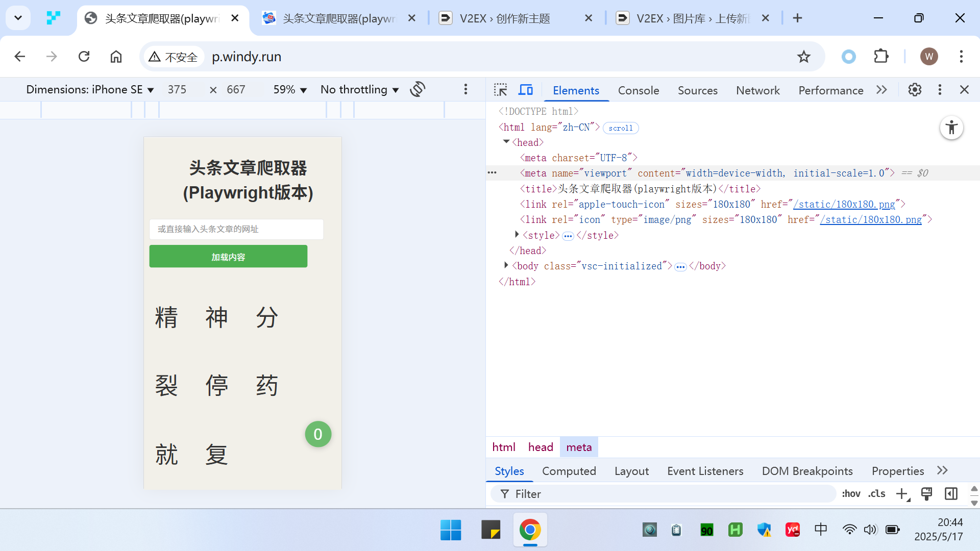Open DevTools settings gear
Image resolution: width=980 pixels, height=551 pixels.
914,90
